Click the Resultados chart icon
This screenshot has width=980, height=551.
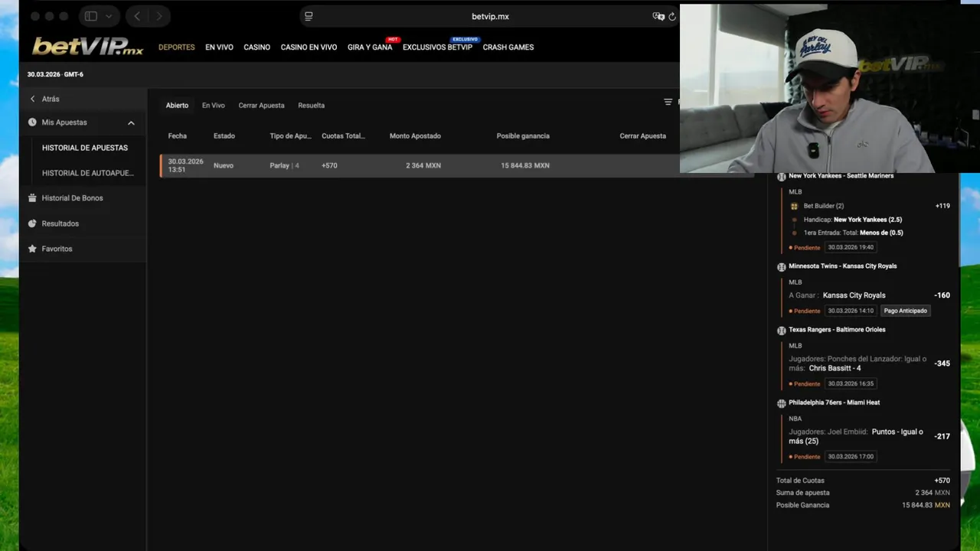32,223
